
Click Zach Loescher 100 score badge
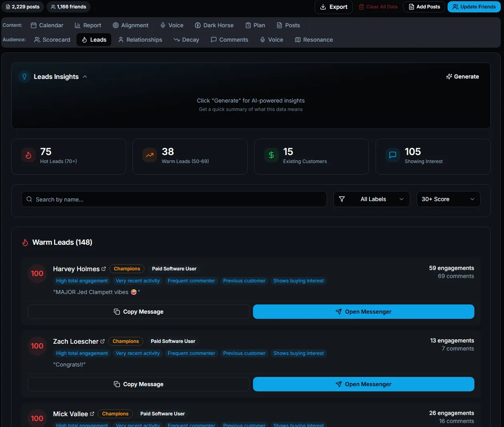(37, 346)
